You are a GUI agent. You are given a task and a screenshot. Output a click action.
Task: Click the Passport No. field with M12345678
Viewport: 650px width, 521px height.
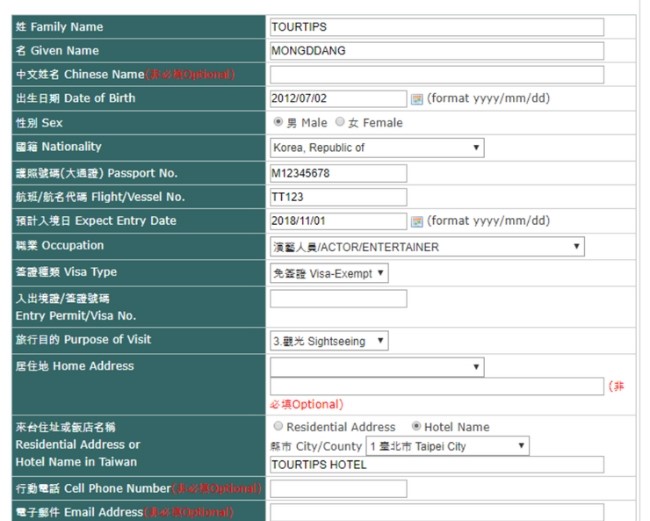coord(338,173)
